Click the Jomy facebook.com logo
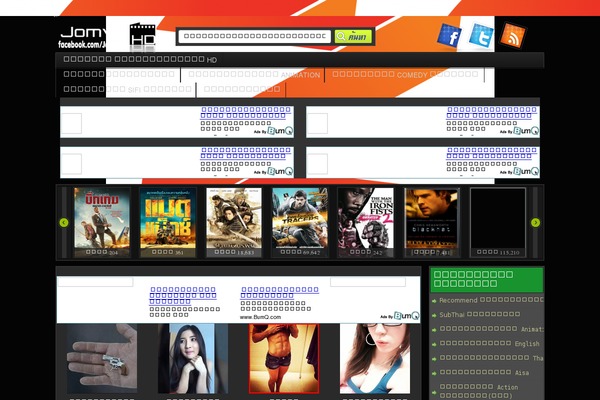 [82, 37]
